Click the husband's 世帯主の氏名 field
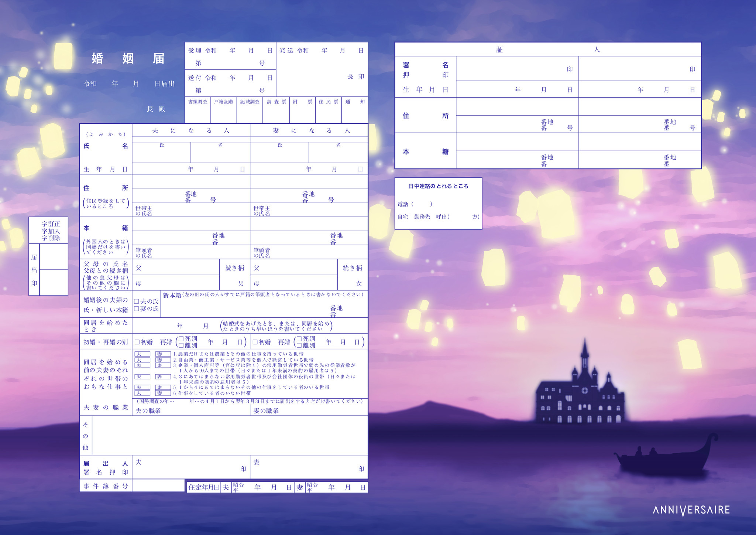 click(191, 210)
